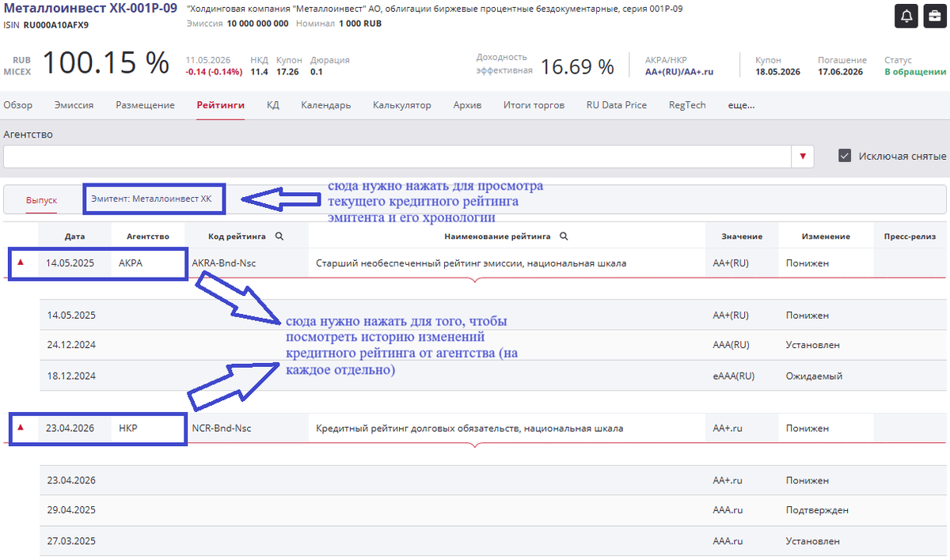The width and height of the screenshot is (950, 560).
Task: Click the AKRA-Bnd-Nsc rating code
Action: click(x=222, y=263)
